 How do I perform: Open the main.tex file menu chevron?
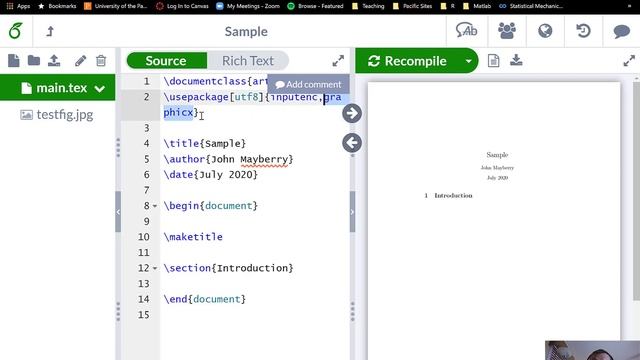[x=100, y=88]
